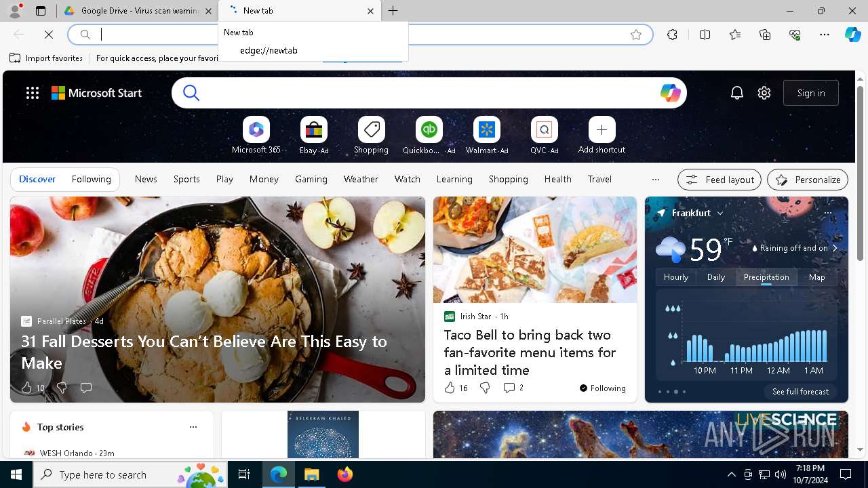Screen dimensions: 868x488
Task: Open Browser essentials heart icon
Action: point(795,35)
